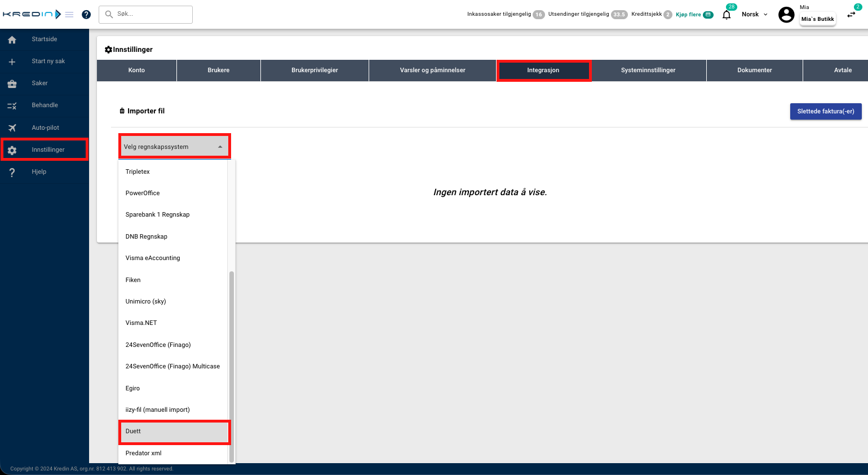Select Visma.NET option
The image size is (868, 475).
coord(173,323)
